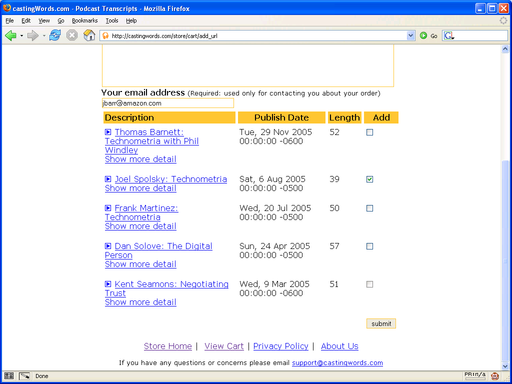Click the red status bar icon at right
The image size is (512, 384).
tap(495, 376)
